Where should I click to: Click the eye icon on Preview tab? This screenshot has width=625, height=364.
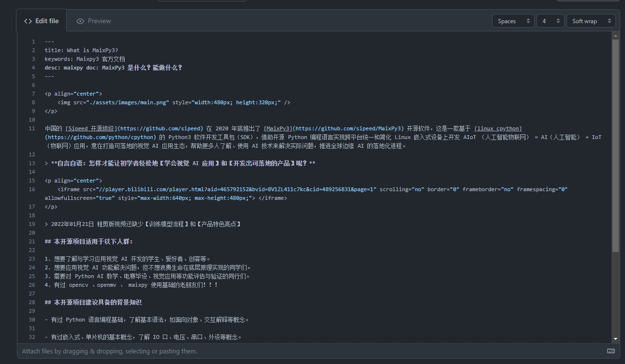tap(80, 21)
